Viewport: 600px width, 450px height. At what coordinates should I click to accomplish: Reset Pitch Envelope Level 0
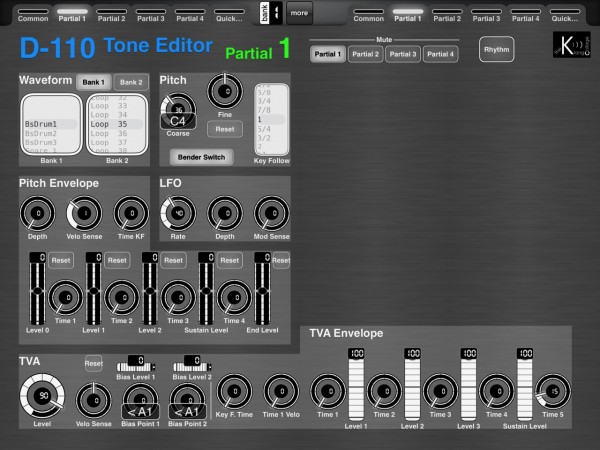coord(61,260)
